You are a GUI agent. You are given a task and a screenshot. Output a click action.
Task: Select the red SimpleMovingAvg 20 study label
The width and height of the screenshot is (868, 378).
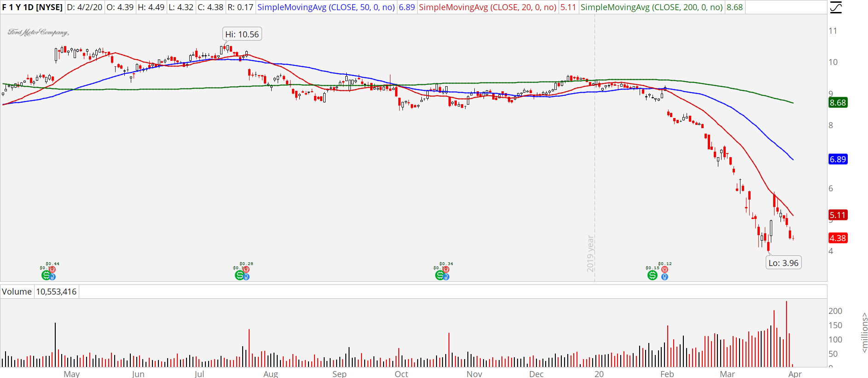pos(488,7)
